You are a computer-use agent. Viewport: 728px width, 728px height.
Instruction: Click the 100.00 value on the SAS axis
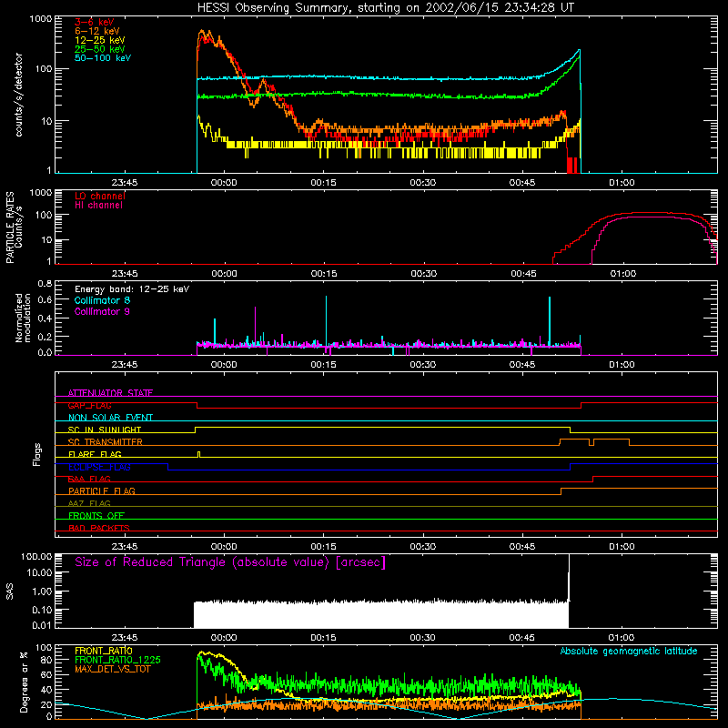click(36, 556)
